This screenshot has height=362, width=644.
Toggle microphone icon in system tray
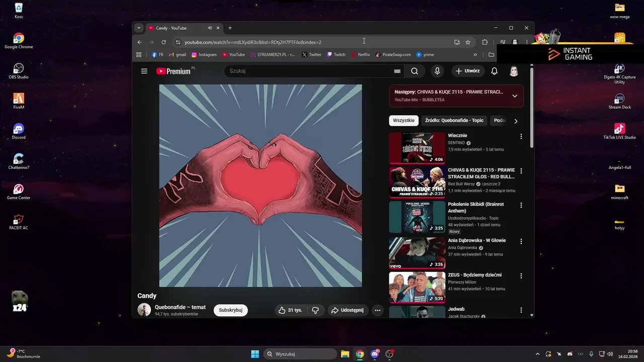coord(591,354)
